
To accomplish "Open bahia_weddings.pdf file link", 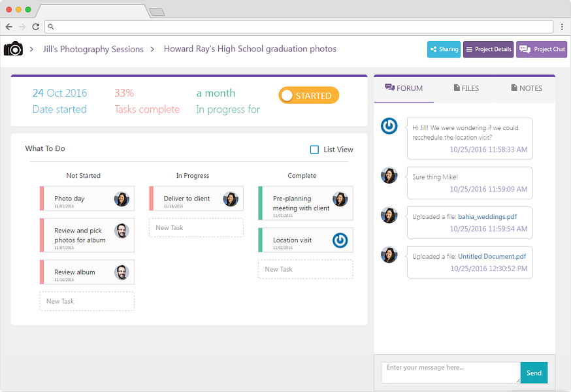I will pos(487,217).
